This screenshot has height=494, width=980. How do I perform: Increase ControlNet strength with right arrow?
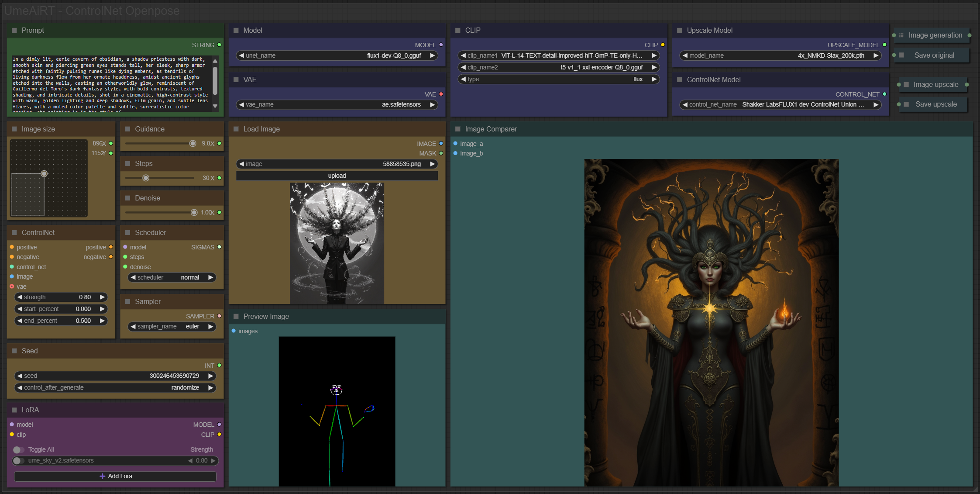(102, 297)
